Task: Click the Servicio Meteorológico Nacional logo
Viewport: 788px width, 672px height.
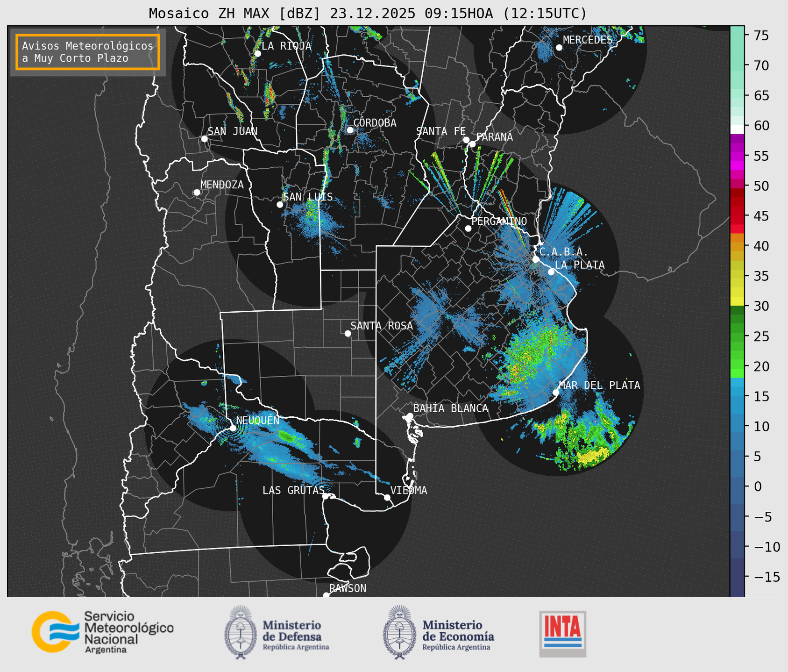Action: (103, 632)
